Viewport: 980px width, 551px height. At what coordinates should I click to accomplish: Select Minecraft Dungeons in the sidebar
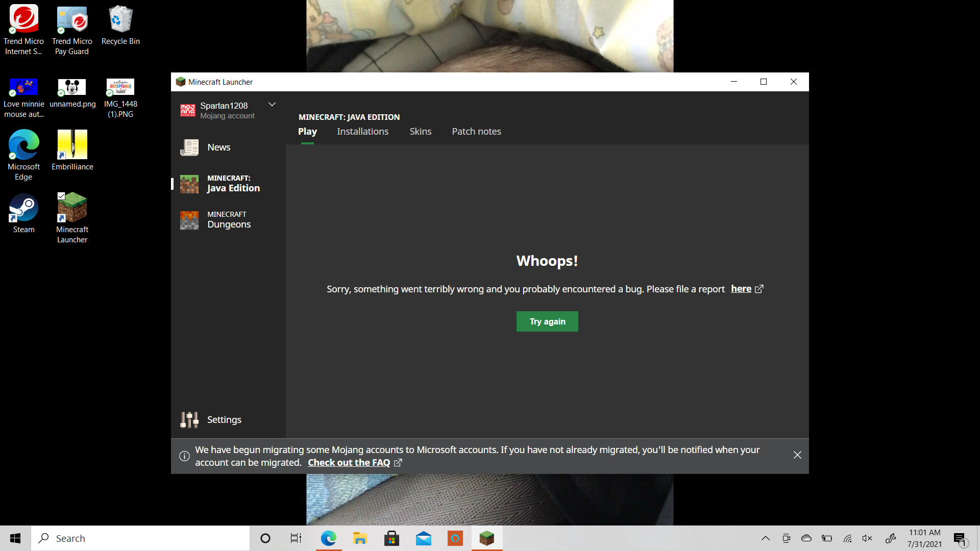[228, 220]
